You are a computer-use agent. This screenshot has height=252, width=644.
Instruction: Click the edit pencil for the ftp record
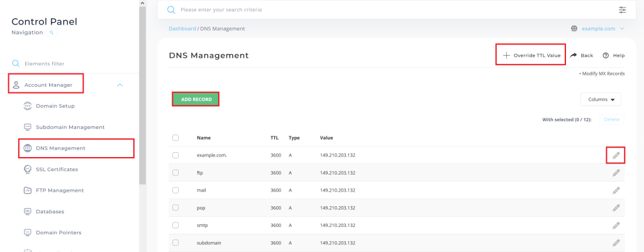pos(616,173)
